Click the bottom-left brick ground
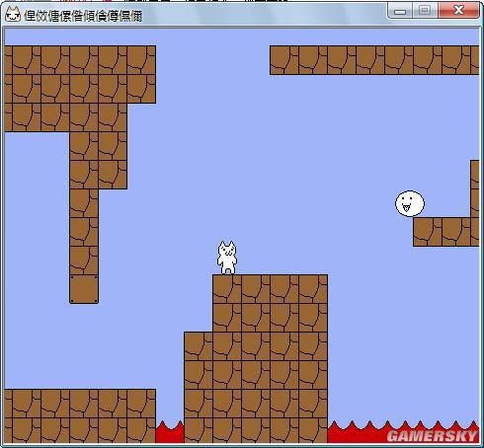 click(80, 416)
